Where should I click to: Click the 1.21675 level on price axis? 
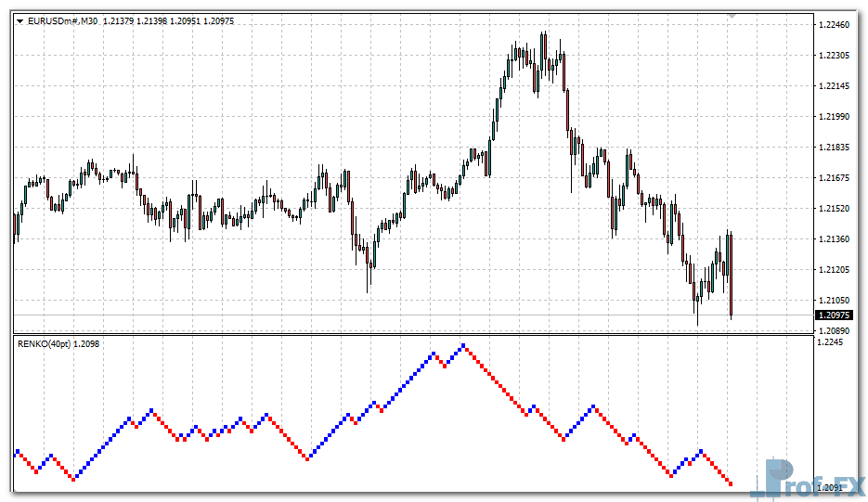point(835,178)
